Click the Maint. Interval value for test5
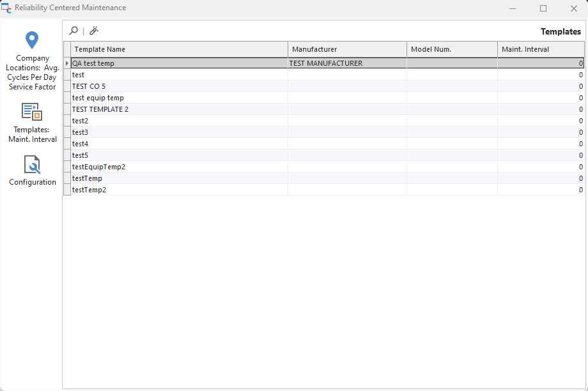588x391 pixels. coord(541,155)
